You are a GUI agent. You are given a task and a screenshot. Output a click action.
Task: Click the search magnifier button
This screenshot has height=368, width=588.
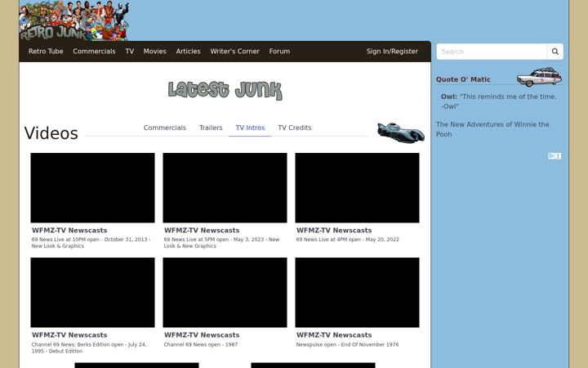(555, 52)
